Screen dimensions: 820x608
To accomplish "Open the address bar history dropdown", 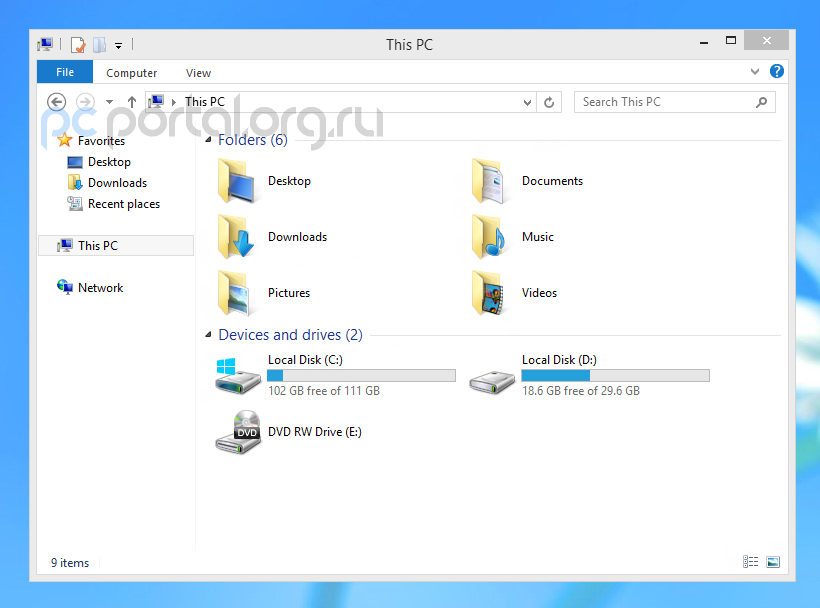I will point(529,102).
